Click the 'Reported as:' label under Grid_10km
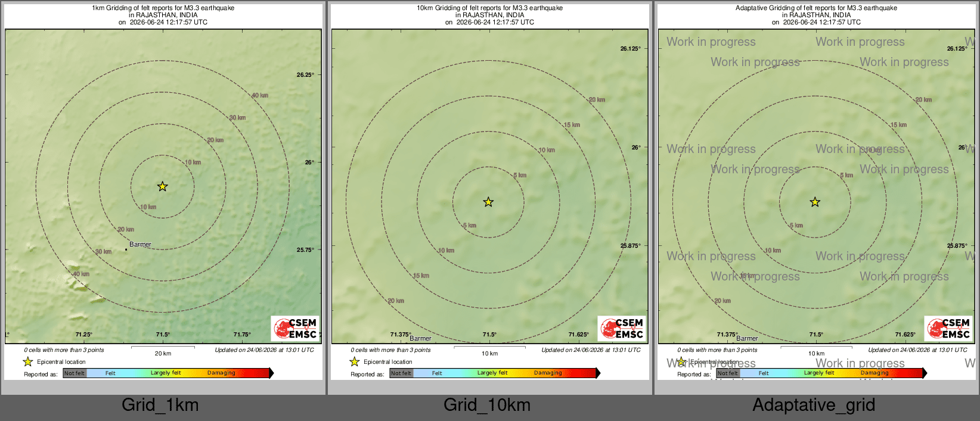This screenshot has height=421, width=980. pos(368,375)
